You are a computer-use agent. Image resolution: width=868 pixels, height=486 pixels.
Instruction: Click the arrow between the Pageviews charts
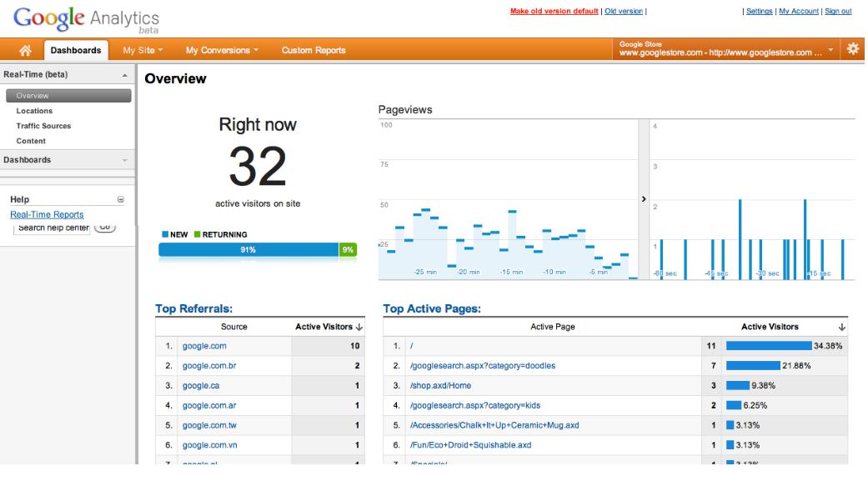point(643,199)
